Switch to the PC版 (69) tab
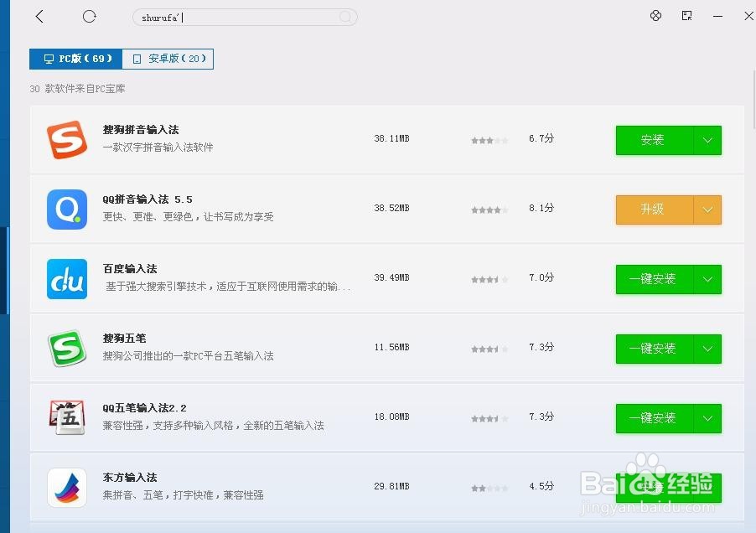This screenshot has height=533, width=756. (75, 59)
